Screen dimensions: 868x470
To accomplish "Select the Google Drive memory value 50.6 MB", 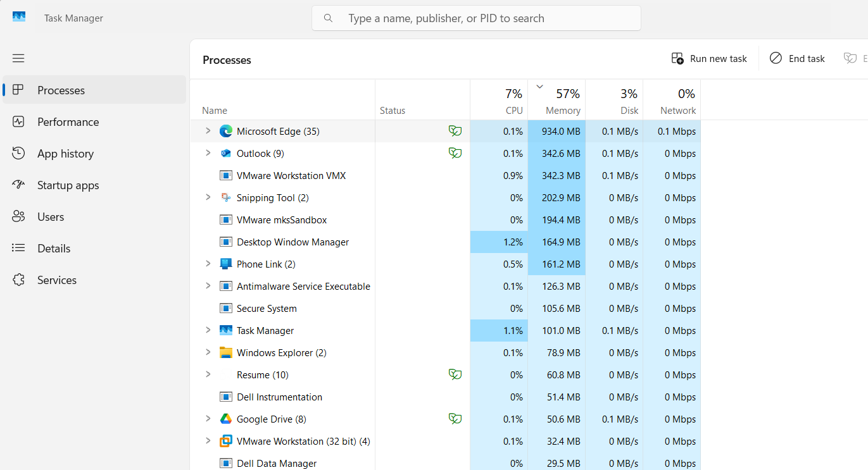I will pos(564,419).
